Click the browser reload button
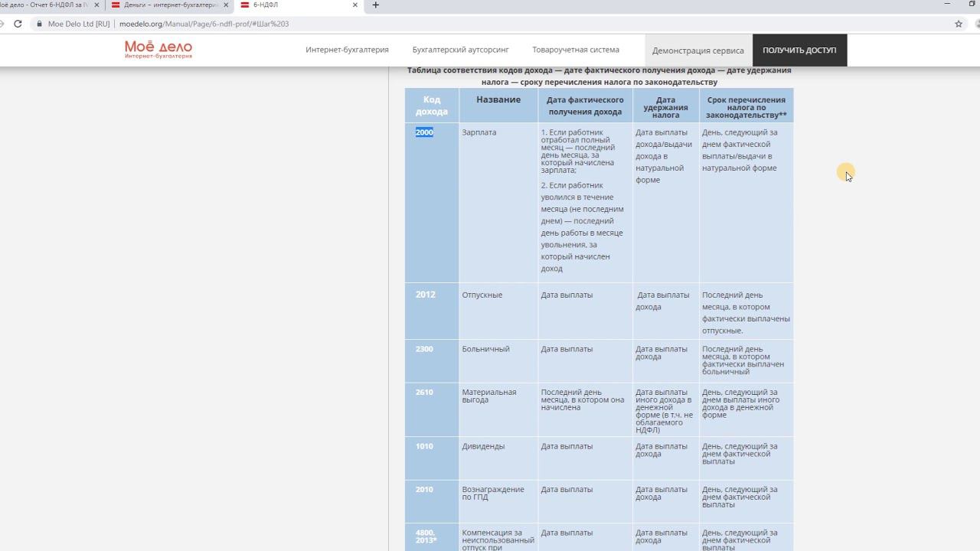The height and width of the screenshot is (551, 980). point(18,24)
